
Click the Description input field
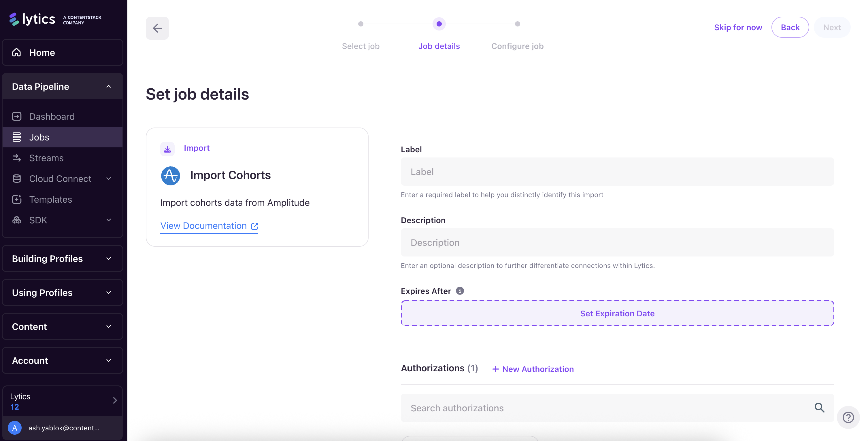point(617,242)
